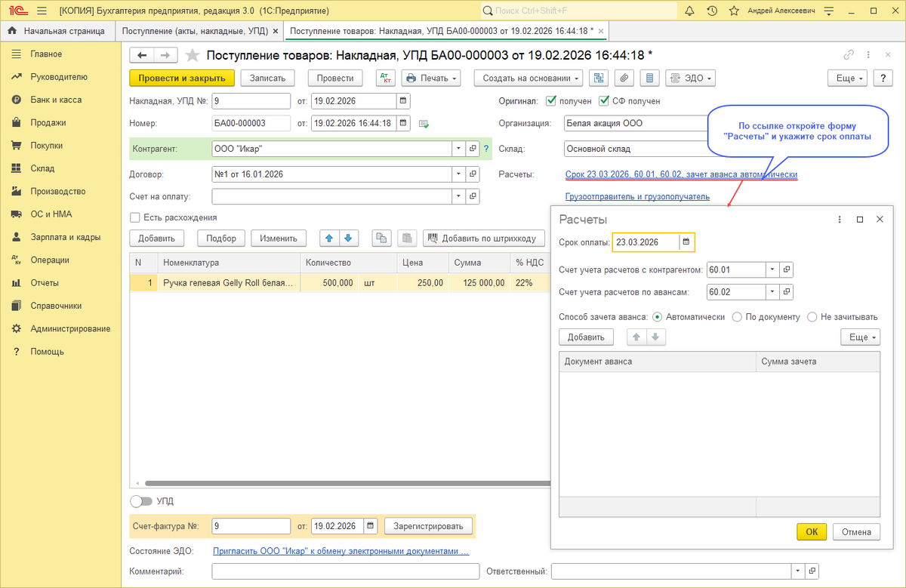Image resolution: width=906 pixels, height=588 pixels.
Task: Mark document as favorite with star icon
Action: pyautogui.click(x=193, y=55)
